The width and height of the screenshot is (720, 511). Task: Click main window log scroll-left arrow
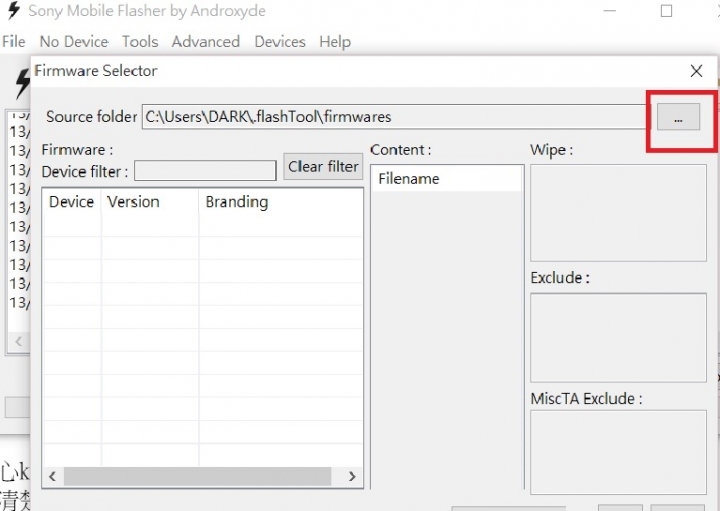[x=18, y=341]
